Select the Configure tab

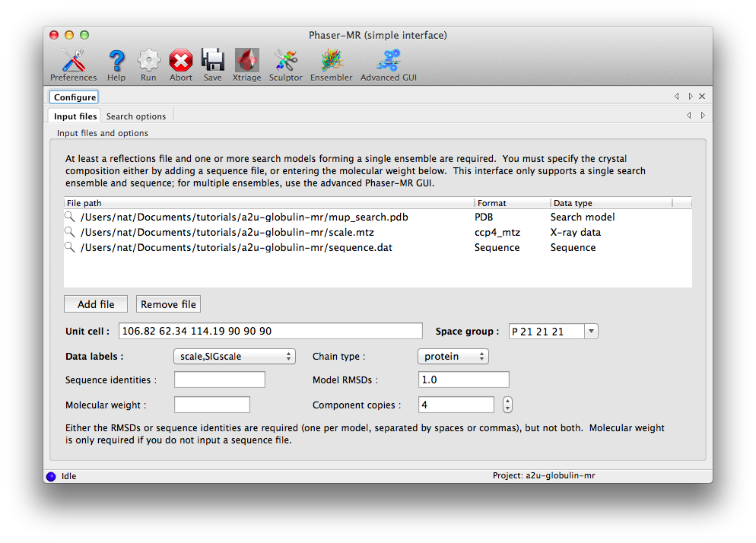click(x=73, y=97)
